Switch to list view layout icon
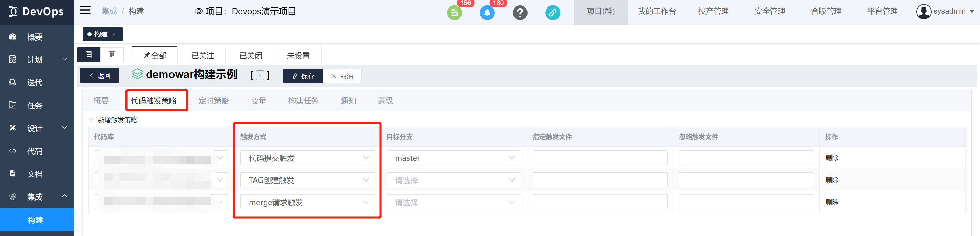This screenshot has height=236, width=980. (x=89, y=55)
